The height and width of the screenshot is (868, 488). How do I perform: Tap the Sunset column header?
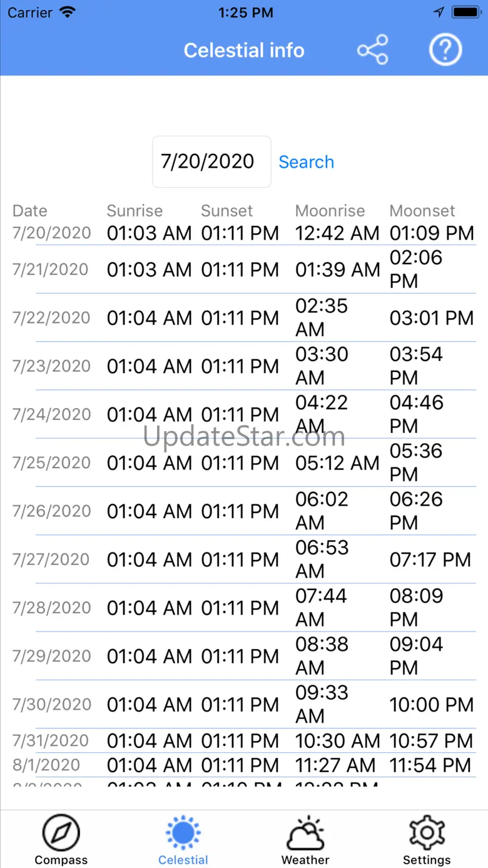click(227, 211)
